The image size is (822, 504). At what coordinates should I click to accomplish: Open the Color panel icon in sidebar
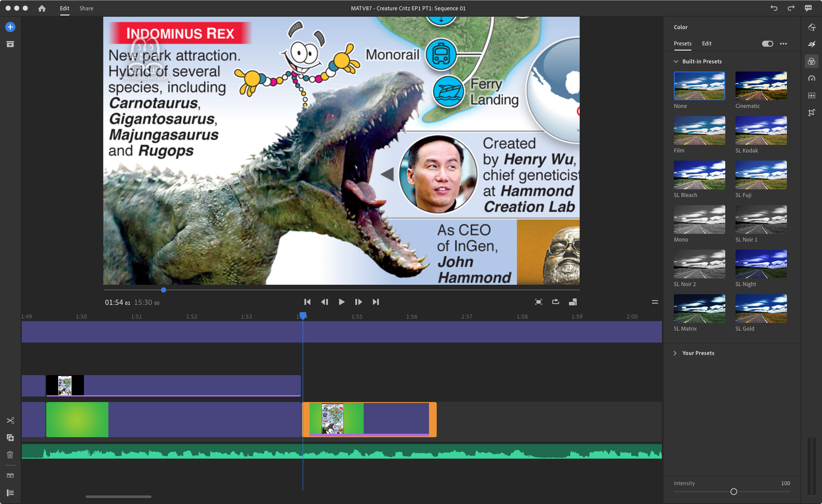[x=811, y=61]
